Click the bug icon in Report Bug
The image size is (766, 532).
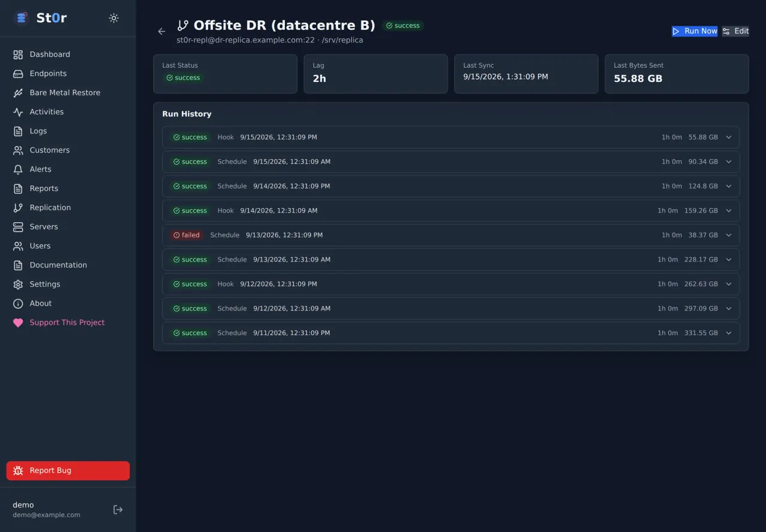(x=18, y=470)
